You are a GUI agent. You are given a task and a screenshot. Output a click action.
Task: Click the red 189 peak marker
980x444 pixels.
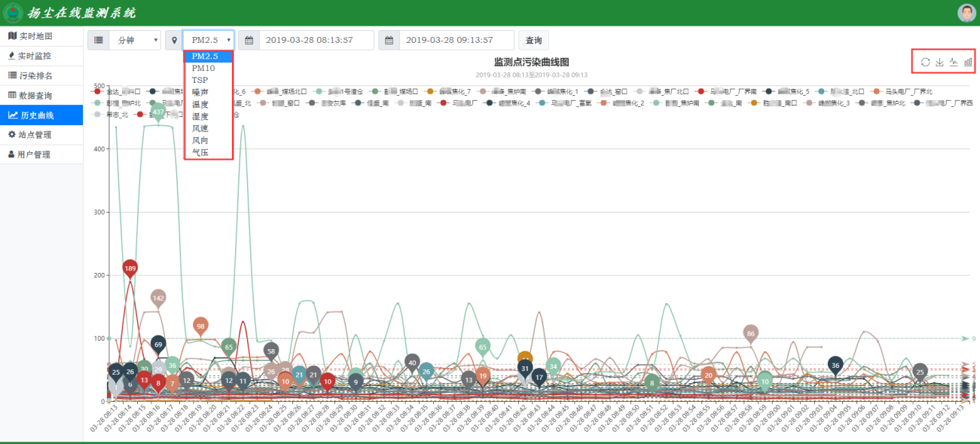coord(130,268)
